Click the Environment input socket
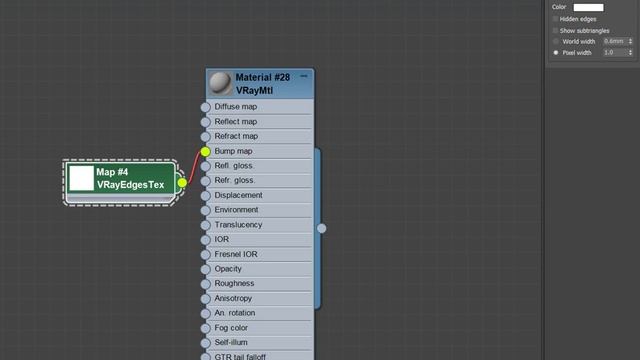The width and height of the screenshot is (640, 360). (x=206, y=210)
